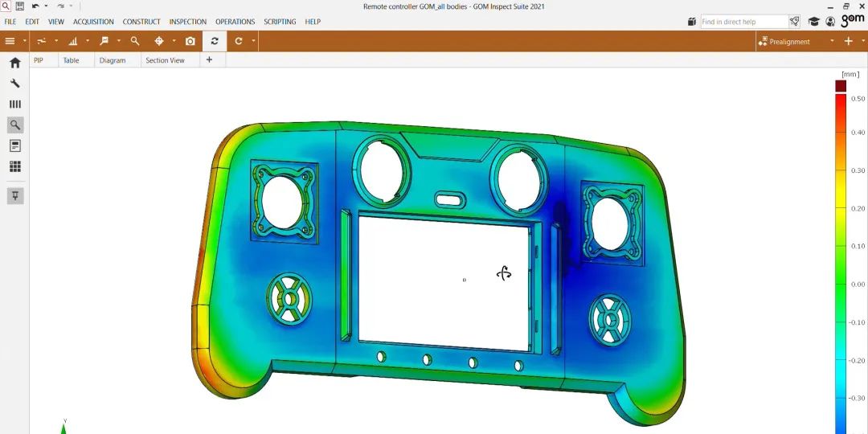Image resolution: width=868 pixels, height=434 pixels.
Task: Click the [mm] unit label on legend
Action: [x=850, y=74]
